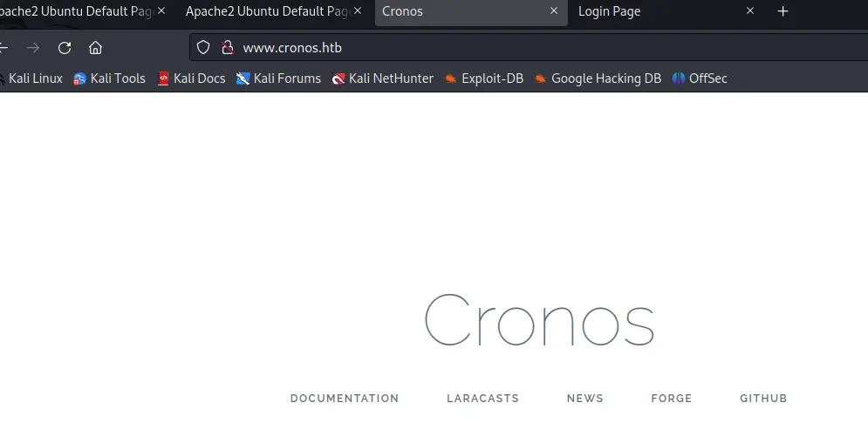Show insecure connection padlock info
The height and width of the screenshot is (437, 868).
point(228,48)
